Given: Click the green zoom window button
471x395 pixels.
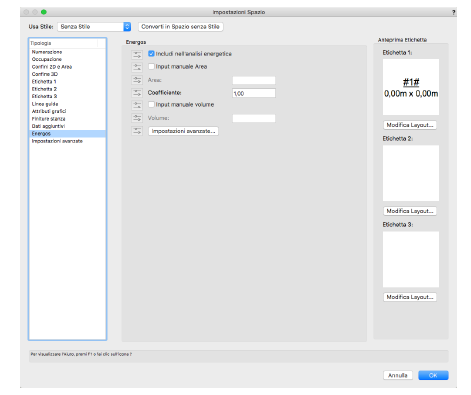Looking at the screenshot, I should coord(44,12).
